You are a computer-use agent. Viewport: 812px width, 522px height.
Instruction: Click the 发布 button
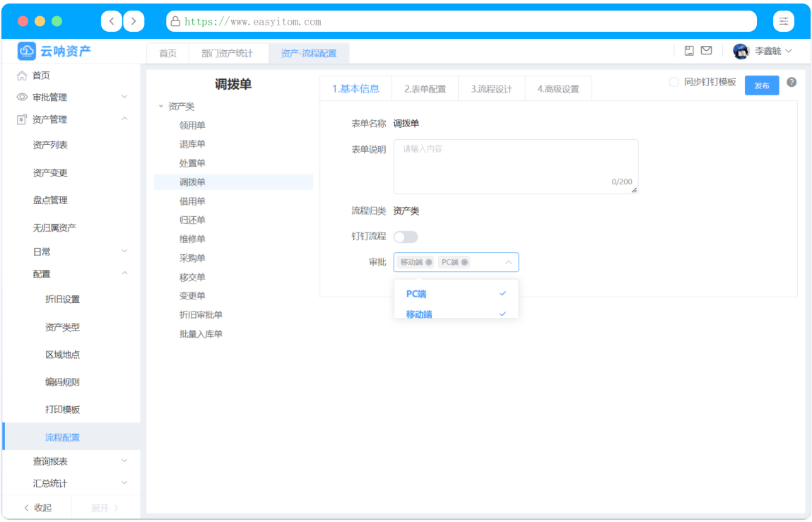761,85
